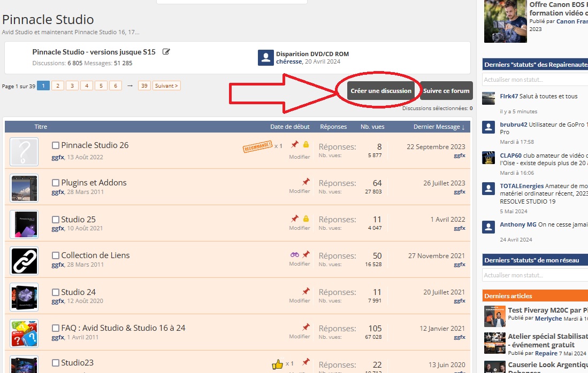Click the Suivre ce forum button
Image resolution: width=588 pixels, height=373 pixels.
446,91
